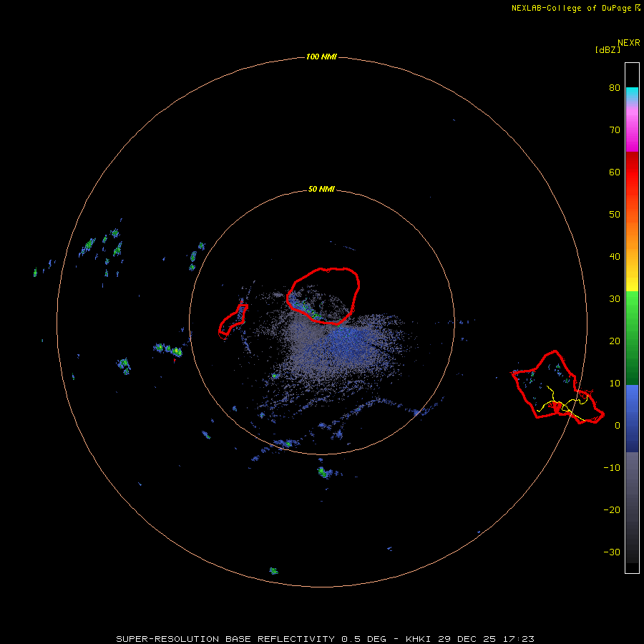Select the 0 value on the dBZ scale
The width and height of the screenshot is (644, 644).
(x=618, y=426)
